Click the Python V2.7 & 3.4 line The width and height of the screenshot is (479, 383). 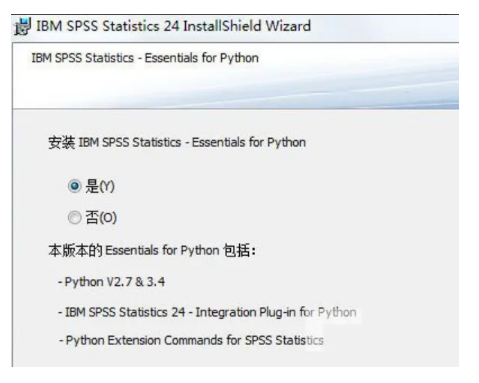coord(112,282)
